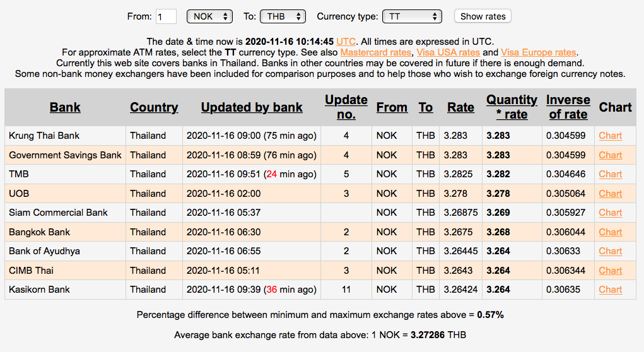Sort by the Country column header
644x352 pixels.
pos(154,107)
